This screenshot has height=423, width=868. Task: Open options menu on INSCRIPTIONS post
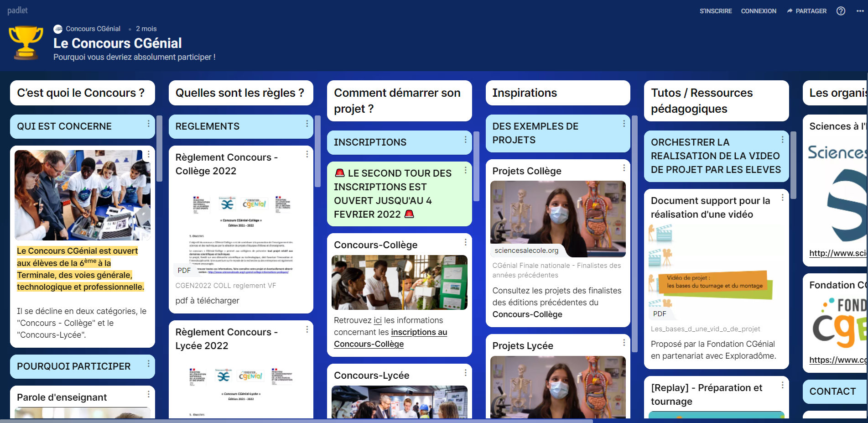(465, 140)
